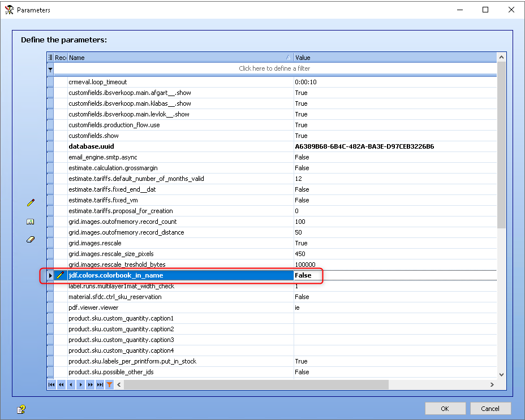The height and width of the screenshot is (420, 525).
Task: Click the horizontal scrollbar thumb
Action: [256, 384]
